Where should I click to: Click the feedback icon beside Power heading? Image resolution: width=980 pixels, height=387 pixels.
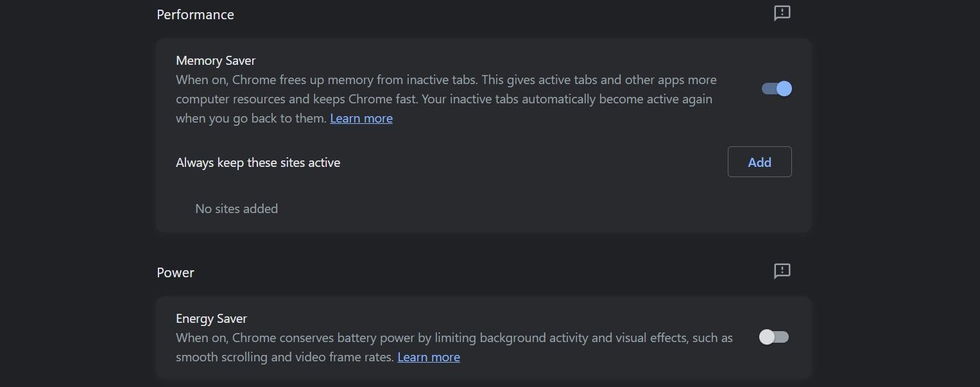click(781, 271)
